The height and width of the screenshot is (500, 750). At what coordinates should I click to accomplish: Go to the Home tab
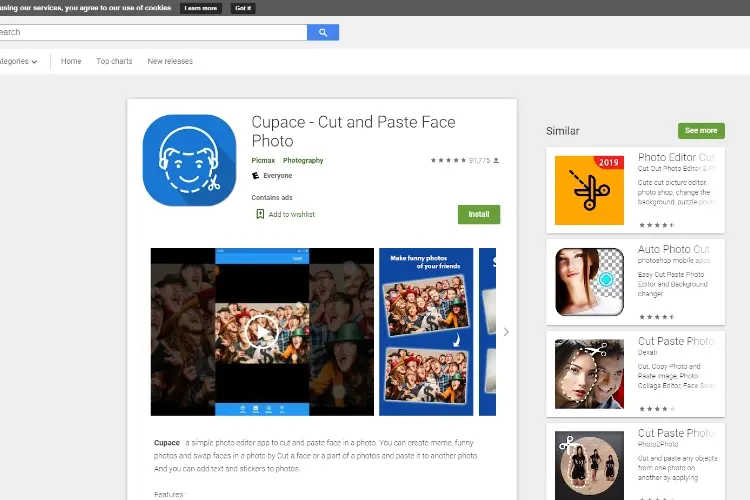coord(71,61)
